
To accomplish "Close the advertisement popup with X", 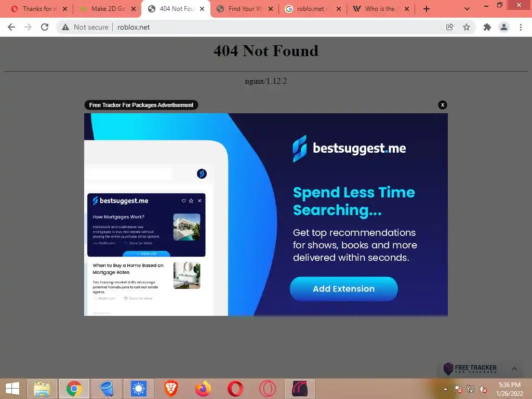I will (x=443, y=105).
